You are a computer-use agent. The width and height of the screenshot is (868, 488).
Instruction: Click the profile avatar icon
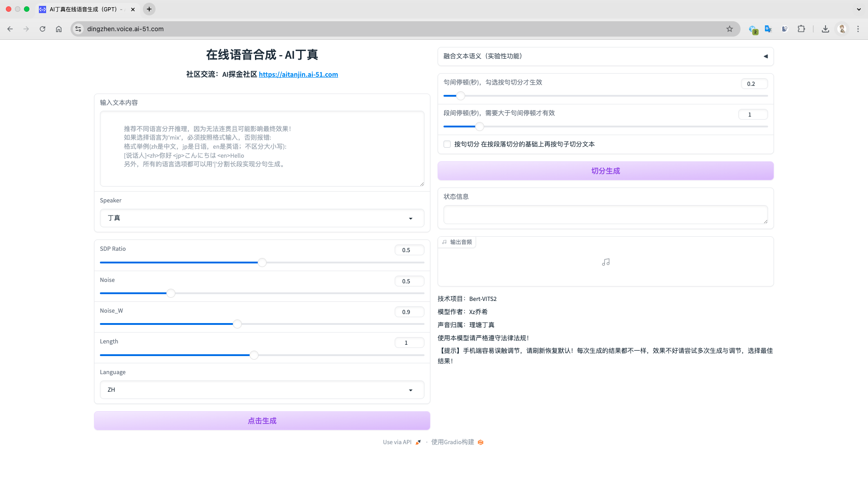click(x=842, y=29)
